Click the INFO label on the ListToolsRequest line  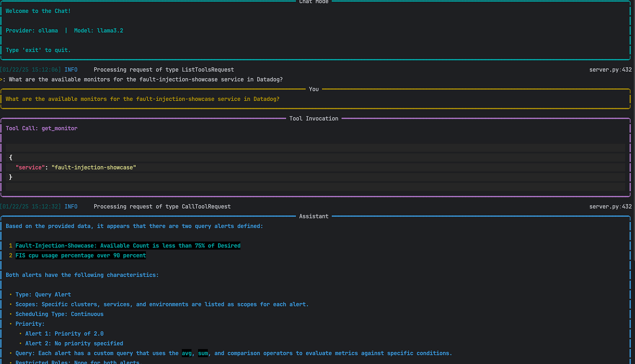[71, 69]
